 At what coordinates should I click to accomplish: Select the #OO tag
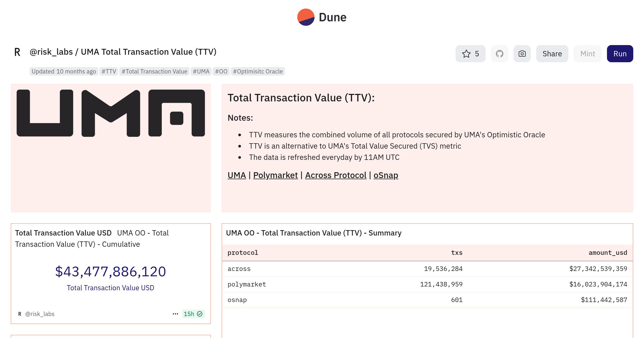[221, 71]
